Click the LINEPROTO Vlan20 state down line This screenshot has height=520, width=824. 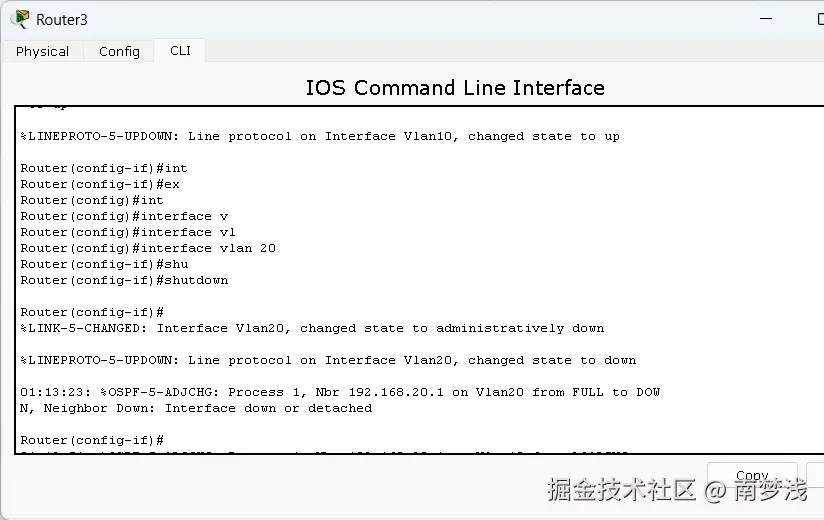point(328,360)
